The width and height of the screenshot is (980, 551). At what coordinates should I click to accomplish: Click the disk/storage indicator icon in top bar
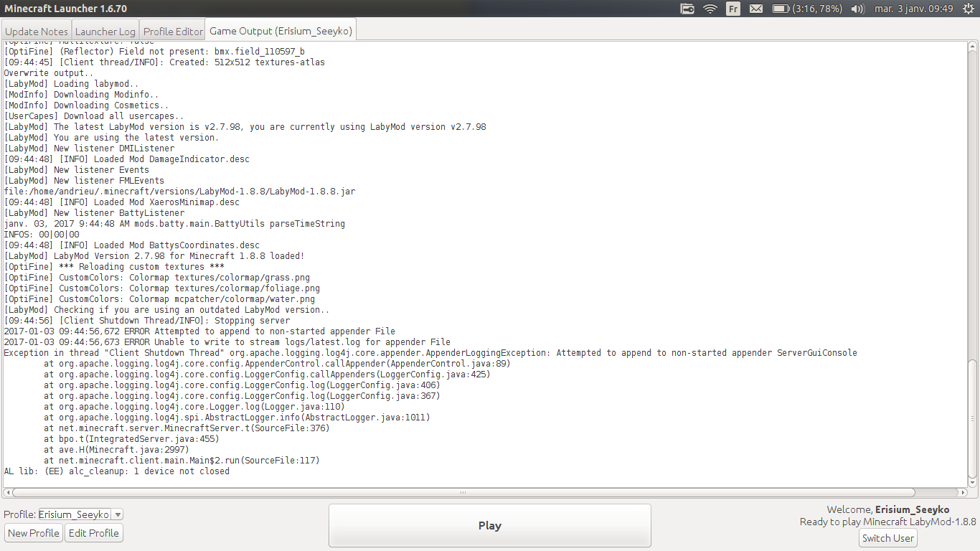click(687, 9)
